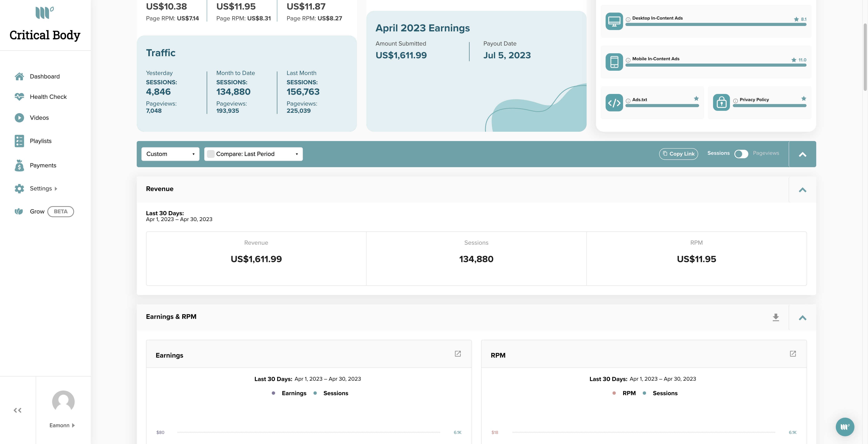Open Videos in the sidebar

tap(39, 117)
